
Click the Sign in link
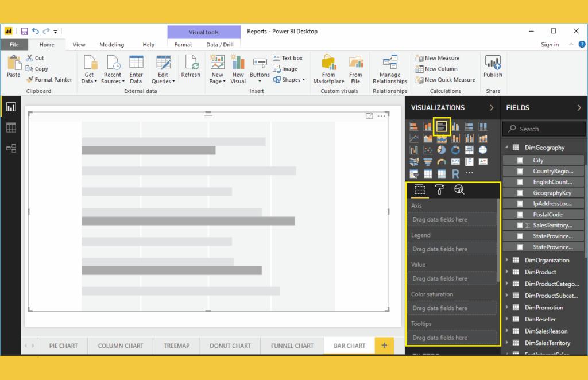pyautogui.click(x=550, y=45)
